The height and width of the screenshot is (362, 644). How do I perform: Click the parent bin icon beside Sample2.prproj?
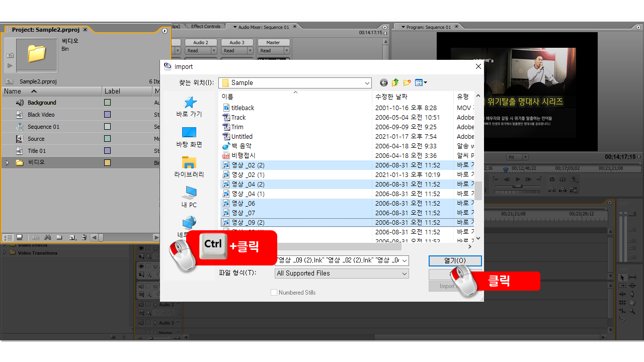[9, 81]
